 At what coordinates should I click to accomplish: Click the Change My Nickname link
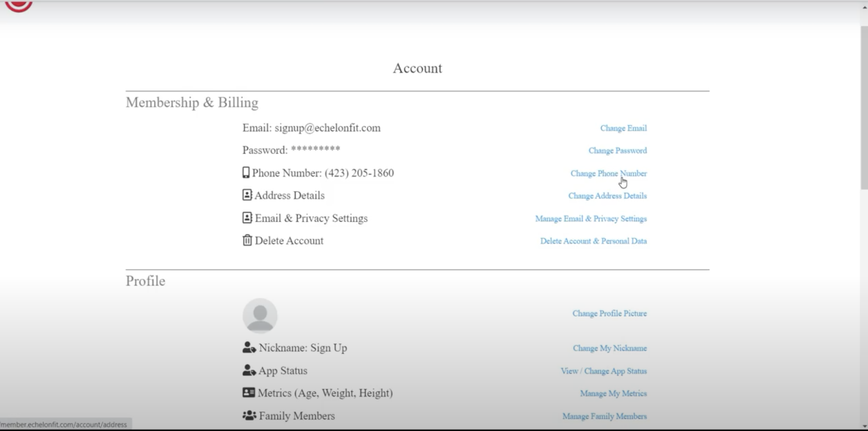(x=610, y=348)
